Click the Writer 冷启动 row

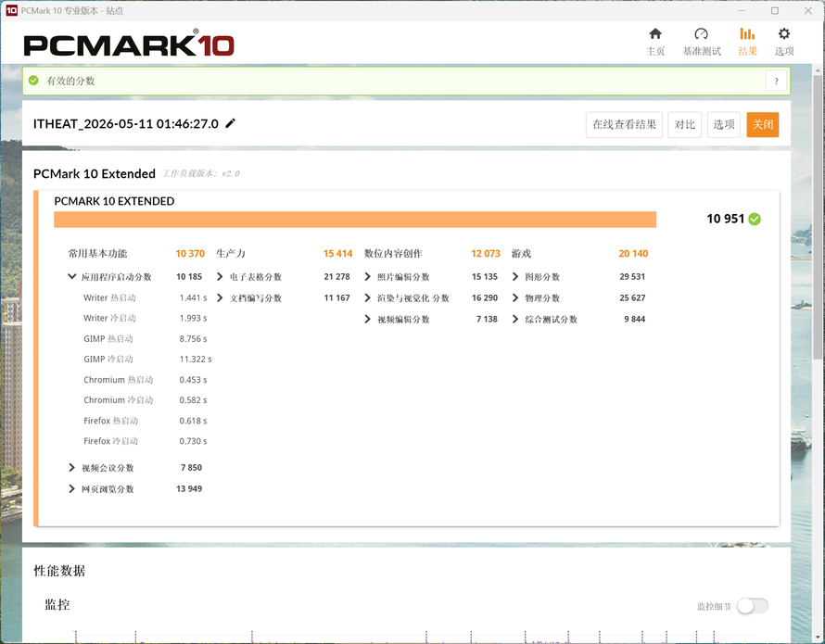click(x=146, y=319)
